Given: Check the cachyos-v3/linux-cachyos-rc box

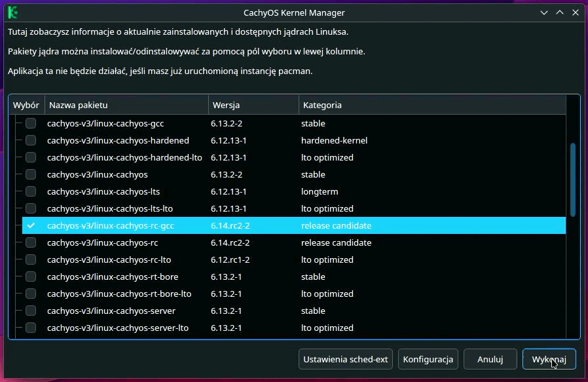Looking at the screenshot, I should pyautogui.click(x=31, y=243).
